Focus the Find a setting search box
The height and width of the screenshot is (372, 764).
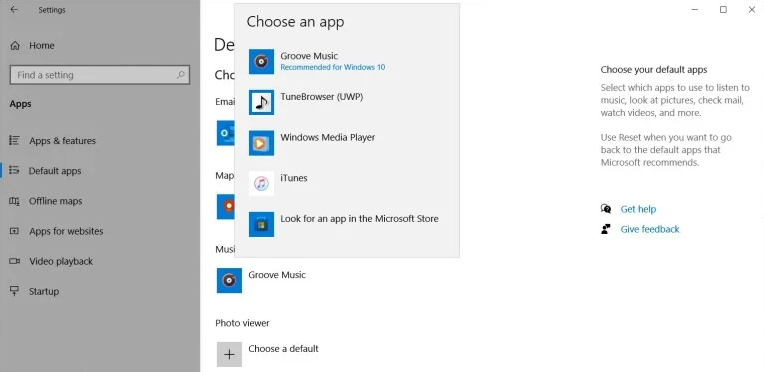(99, 75)
